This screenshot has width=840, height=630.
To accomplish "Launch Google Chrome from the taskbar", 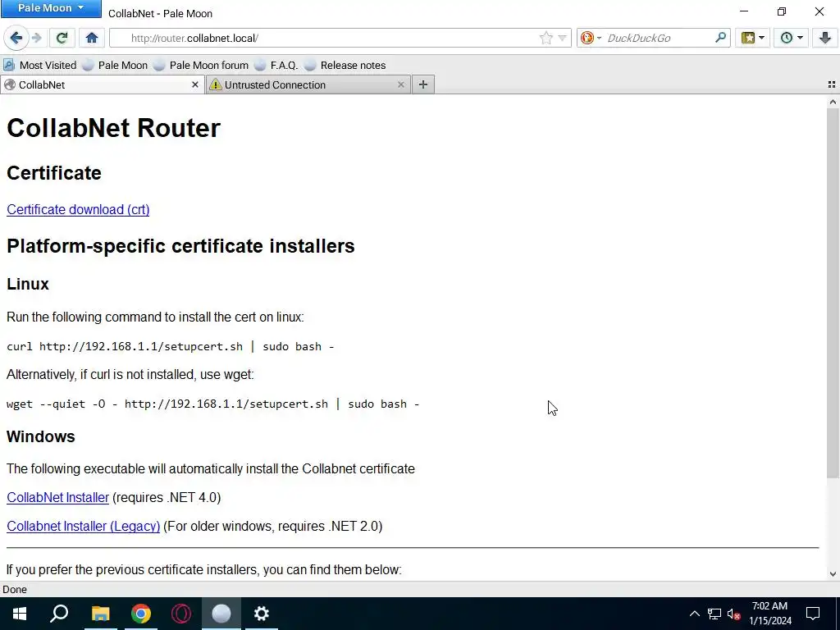I will coord(141,614).
